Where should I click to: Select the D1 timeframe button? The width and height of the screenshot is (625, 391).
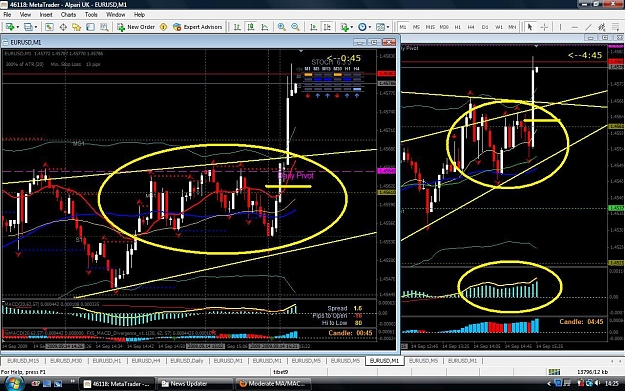pyautogui.click(x=485, y=27)
